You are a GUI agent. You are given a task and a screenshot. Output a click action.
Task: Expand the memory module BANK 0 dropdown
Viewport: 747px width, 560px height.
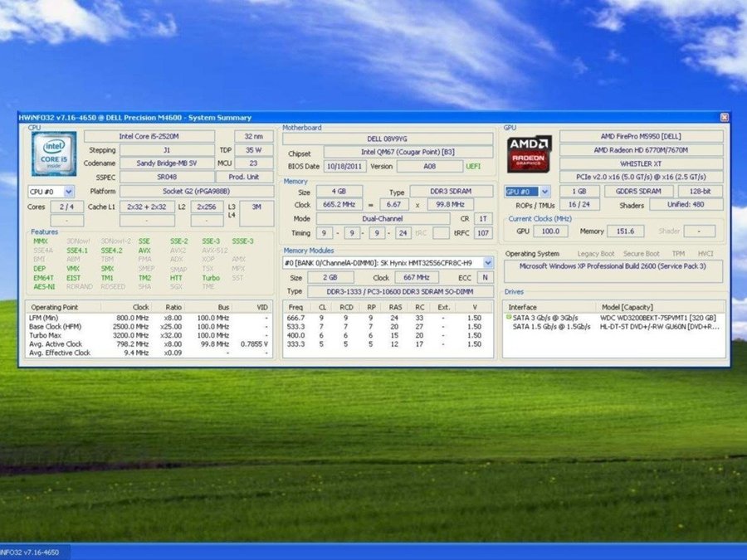point(487,262)
